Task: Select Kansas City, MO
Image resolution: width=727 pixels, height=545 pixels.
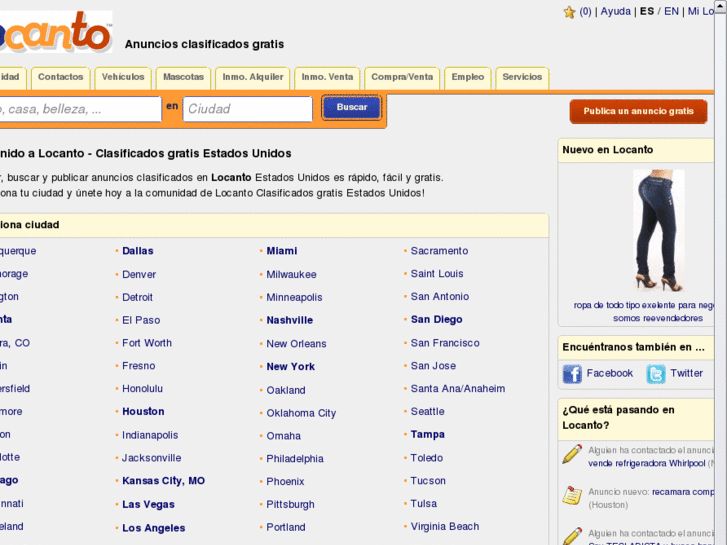Action: tap(163, 481)
